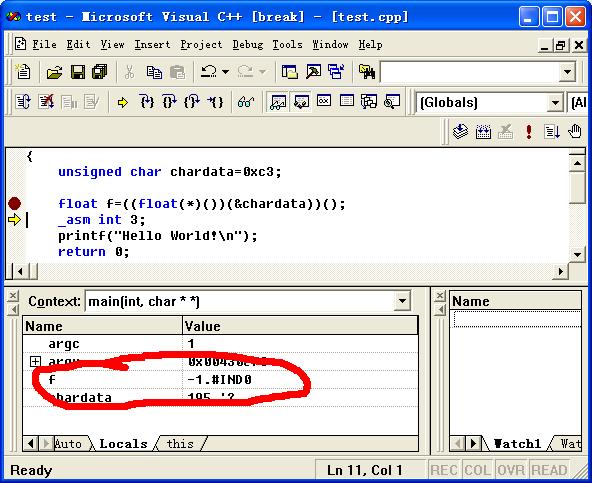Open the Undo history dropdown arrow
Screen dimensions: 592x483
[225, 71]
